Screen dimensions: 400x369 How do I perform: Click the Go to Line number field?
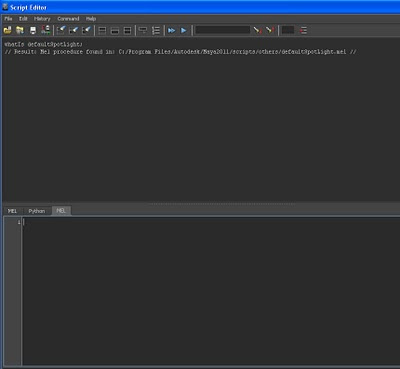click(288, 30)
